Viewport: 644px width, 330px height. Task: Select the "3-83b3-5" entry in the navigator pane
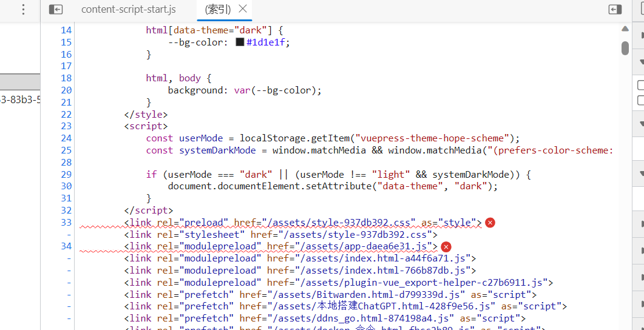click(x=20, y=99)
